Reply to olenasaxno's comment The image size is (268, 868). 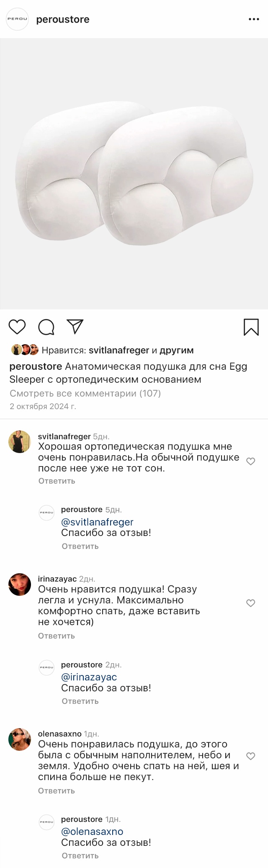tap(57, 791)
